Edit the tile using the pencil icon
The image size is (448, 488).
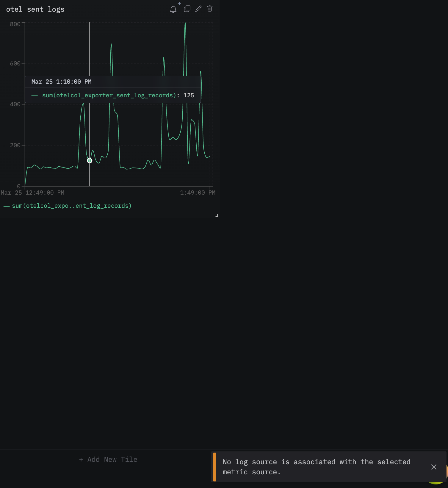(198, 9)
